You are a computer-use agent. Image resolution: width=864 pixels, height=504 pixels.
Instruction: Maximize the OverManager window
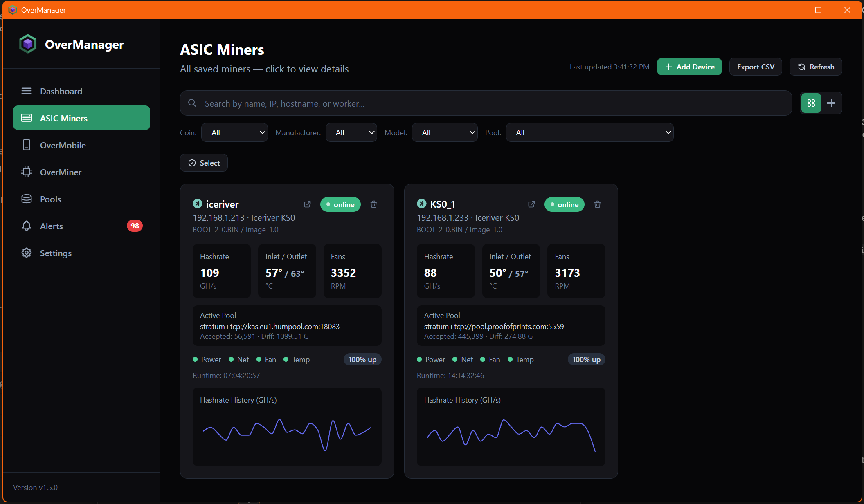point(818,10)
